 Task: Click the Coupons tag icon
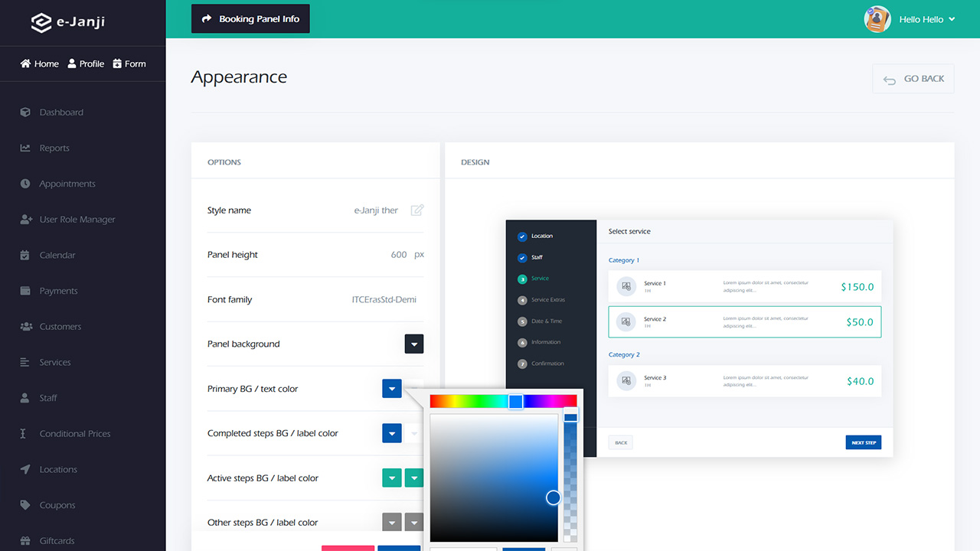[25, 505]
